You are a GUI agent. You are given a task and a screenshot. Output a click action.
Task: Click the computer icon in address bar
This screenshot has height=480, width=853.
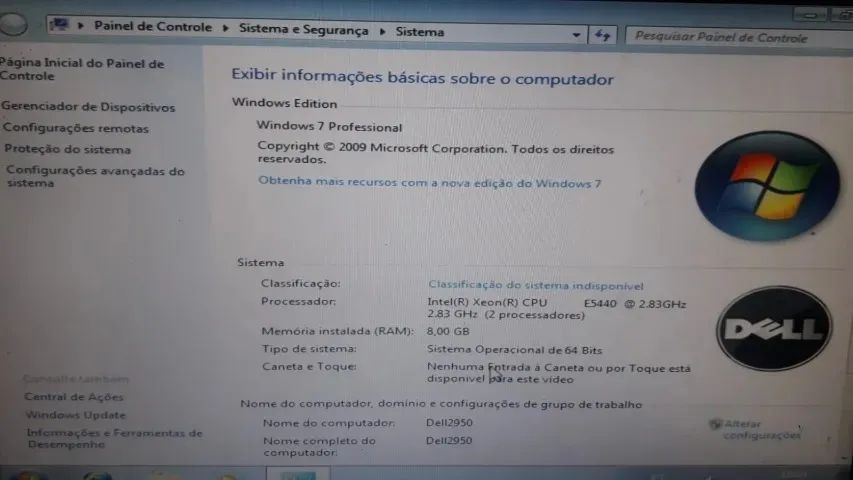click(x=59, y=24)
